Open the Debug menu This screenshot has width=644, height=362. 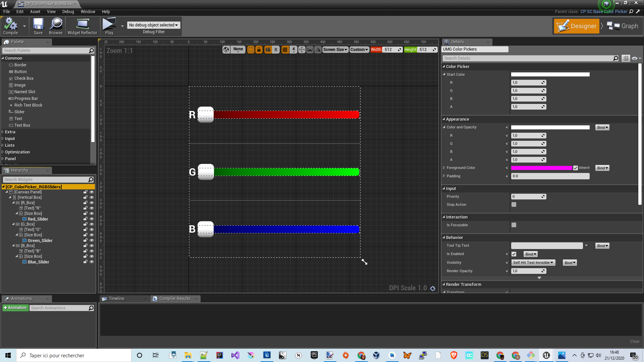click(x=68, y=11)
